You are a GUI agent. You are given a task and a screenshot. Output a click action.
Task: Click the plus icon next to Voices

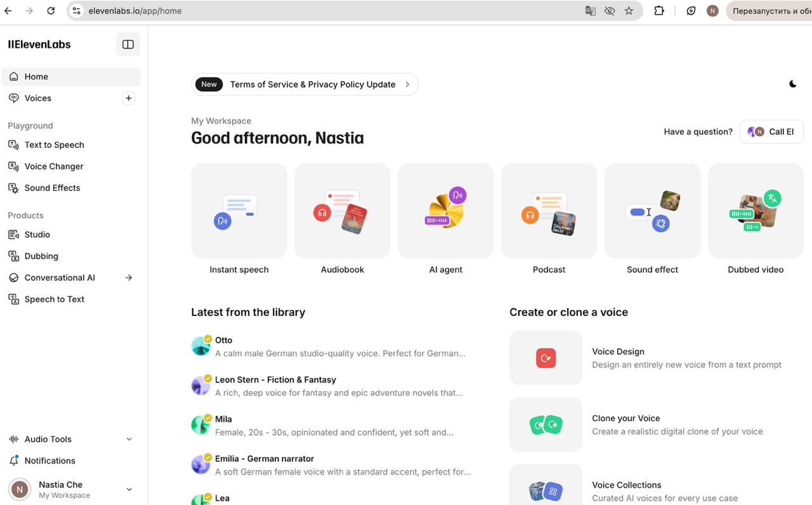pyautogui.click(x=129, y=98)
